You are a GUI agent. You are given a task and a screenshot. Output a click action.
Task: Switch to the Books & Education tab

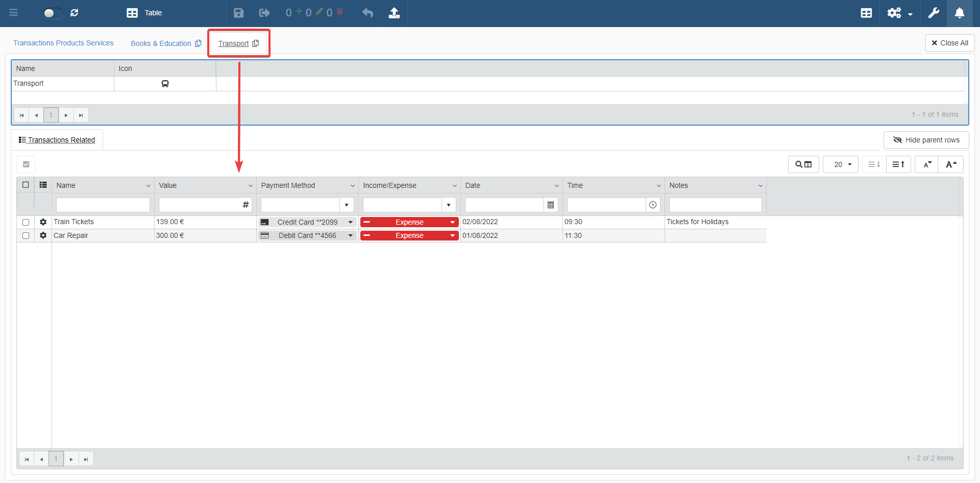coord(161,43)
